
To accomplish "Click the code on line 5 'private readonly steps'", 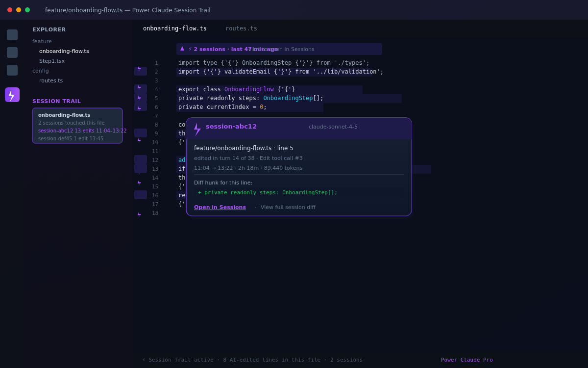I will coord(251,98).
